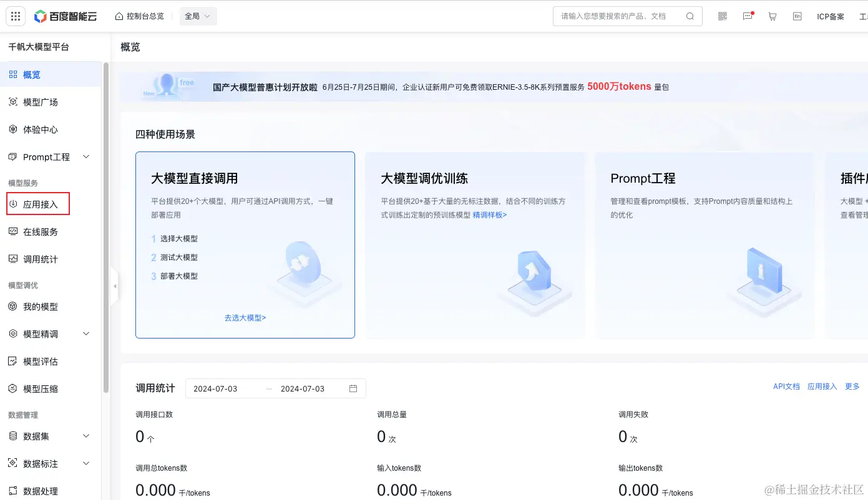
Task: Click the 国产大模型普惠计划开放啦 banner
Action: [x=494, y=87]
